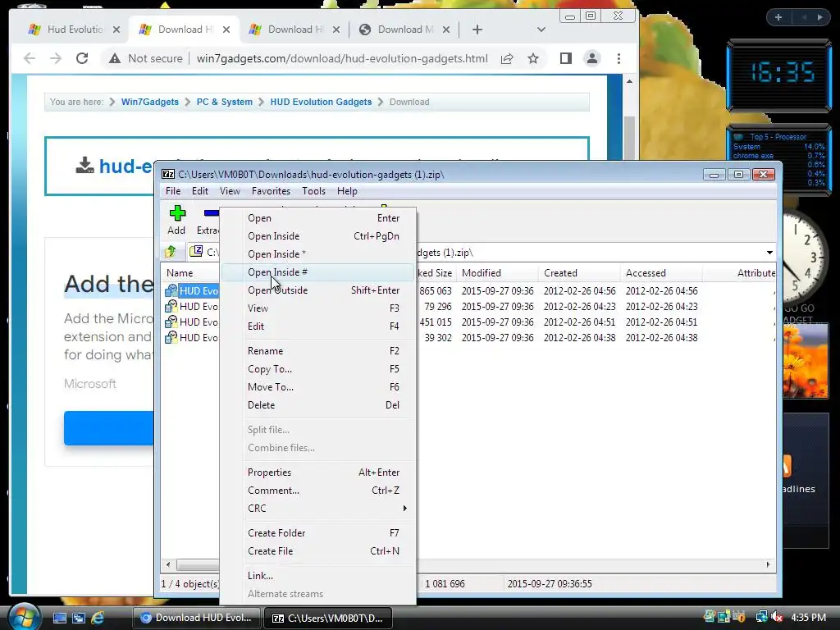Choose Open Inside # in the context menu
This screenshot has height=630, width=840.
318,272
